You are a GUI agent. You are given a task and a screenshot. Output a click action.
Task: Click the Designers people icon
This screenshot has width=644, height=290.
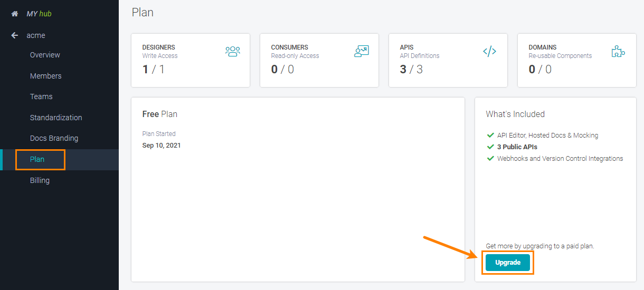(232, 51)
